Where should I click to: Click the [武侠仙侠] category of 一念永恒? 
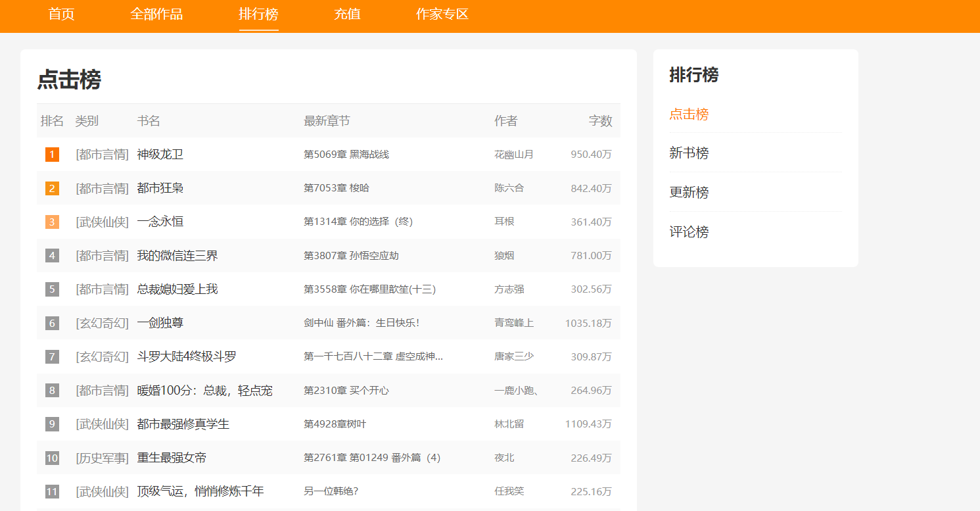tap(102, 222)
